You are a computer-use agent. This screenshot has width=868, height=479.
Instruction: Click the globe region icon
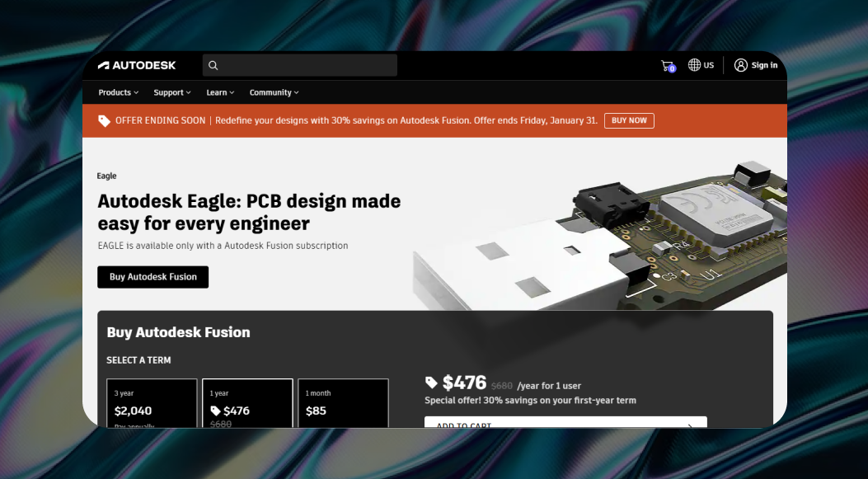pyautogui.click(x=694, y=65)
